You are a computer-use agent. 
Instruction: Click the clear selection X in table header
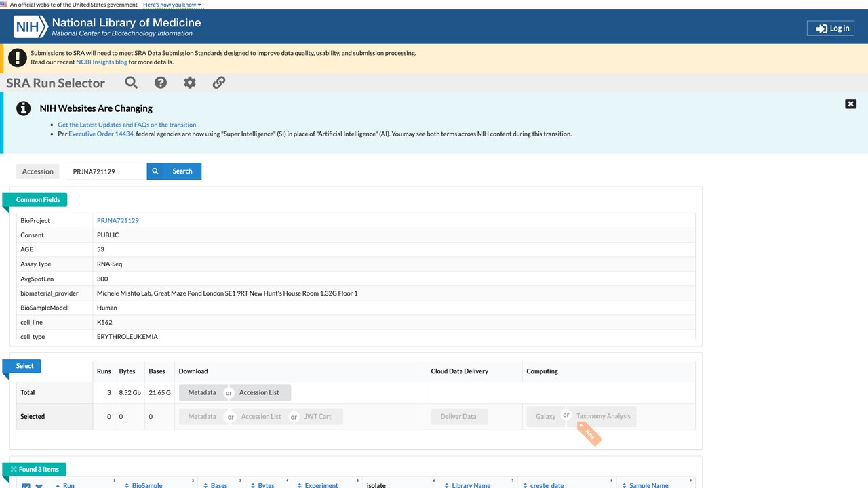pos(39,485)
